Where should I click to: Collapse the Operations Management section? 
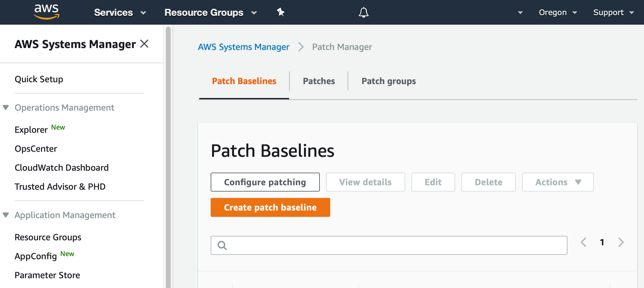click(6, 107)
